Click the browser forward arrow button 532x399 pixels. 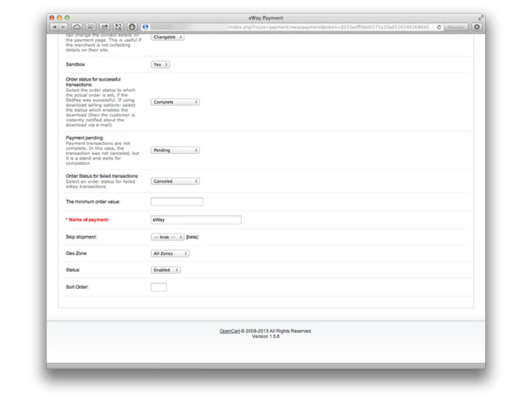63,27
